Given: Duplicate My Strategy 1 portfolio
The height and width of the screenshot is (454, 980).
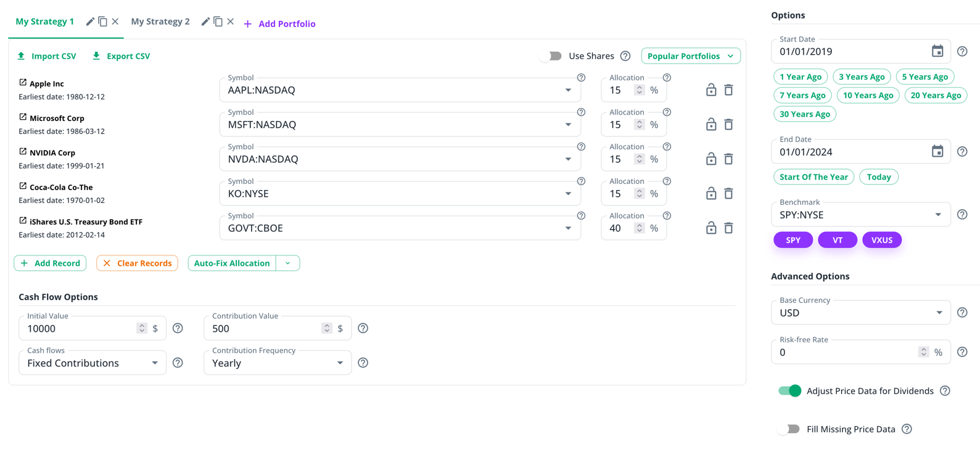Looking at the screenshot, I should 103,22.
